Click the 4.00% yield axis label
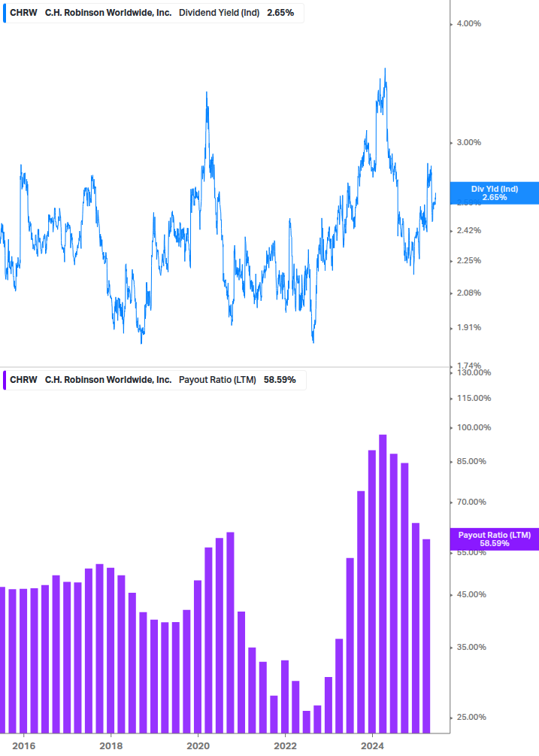The width and height of the screenshot is (539, 756). pos(468,23)
